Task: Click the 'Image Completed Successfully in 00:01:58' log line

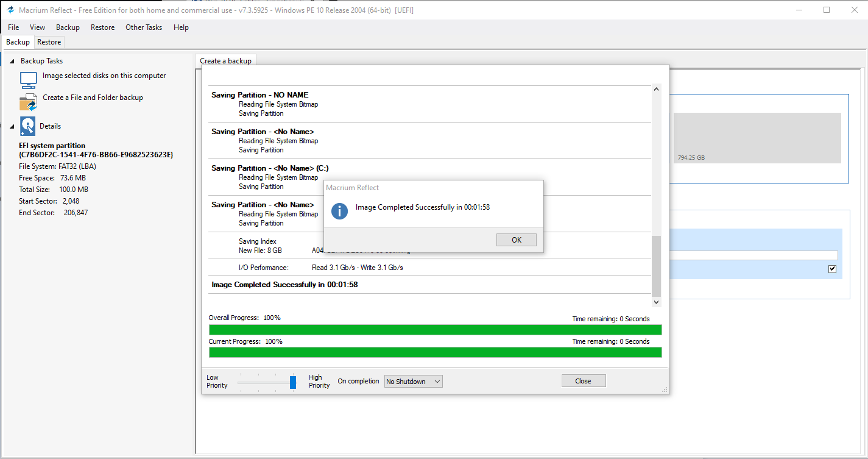Action: click(284, 285)
